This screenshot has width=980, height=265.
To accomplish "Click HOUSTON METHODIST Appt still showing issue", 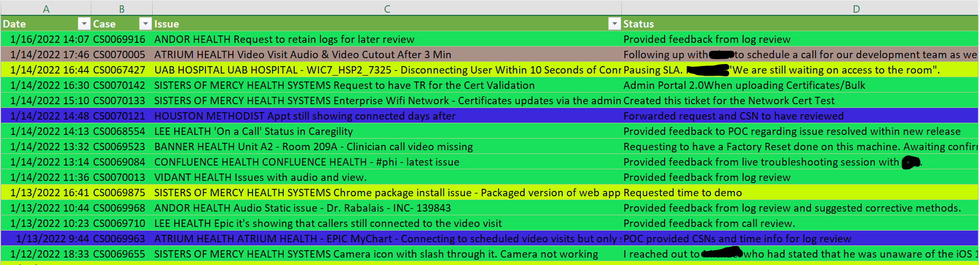I will coord(387,116).
